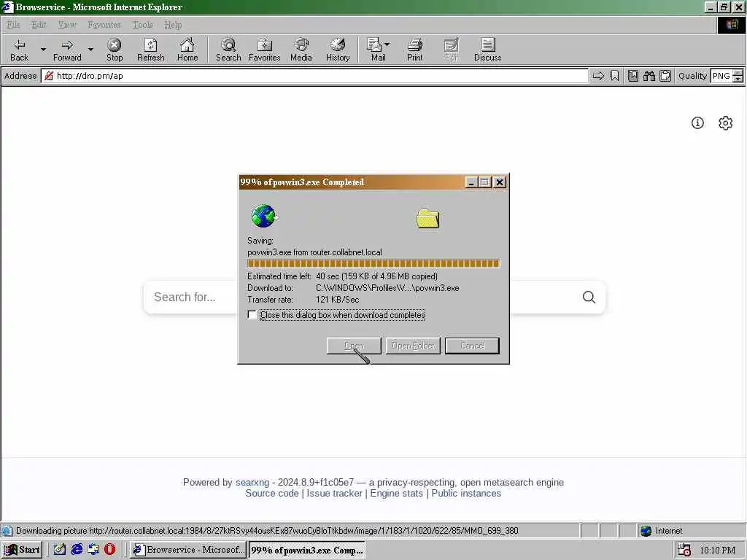Click the Go arrow next to address bar
The height and width of the screenshot is (560, 747).
pyautogui.click(x=598, y=76)
